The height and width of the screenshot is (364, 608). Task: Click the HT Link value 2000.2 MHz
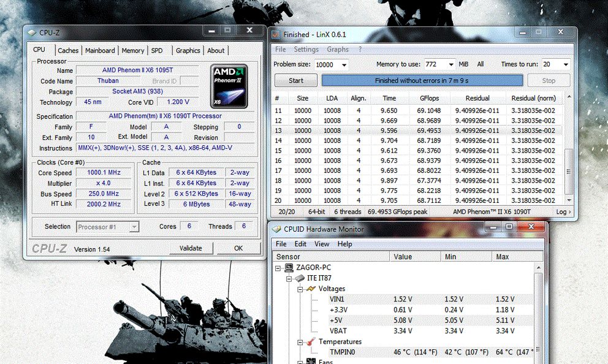pos(104,204)
